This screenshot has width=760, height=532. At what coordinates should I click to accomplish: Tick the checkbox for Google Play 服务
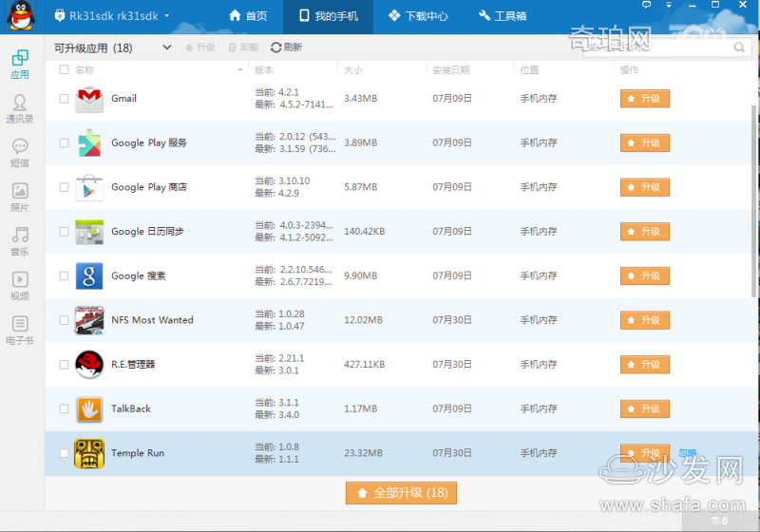tap(64, 142)
